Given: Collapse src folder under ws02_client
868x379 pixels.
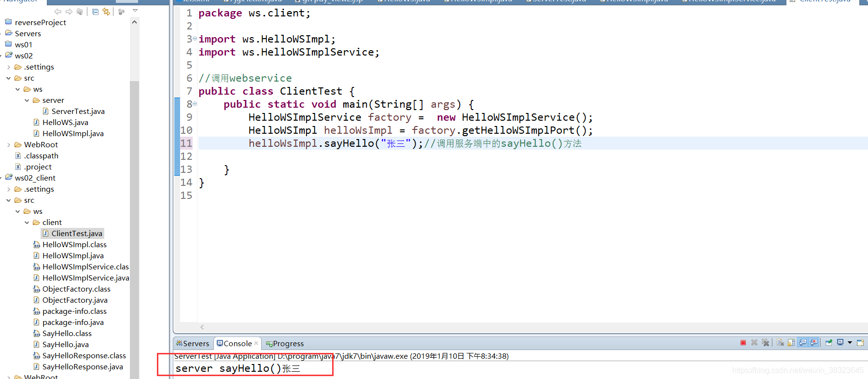Looking at the screenshot, I should (x=9, y=200).
